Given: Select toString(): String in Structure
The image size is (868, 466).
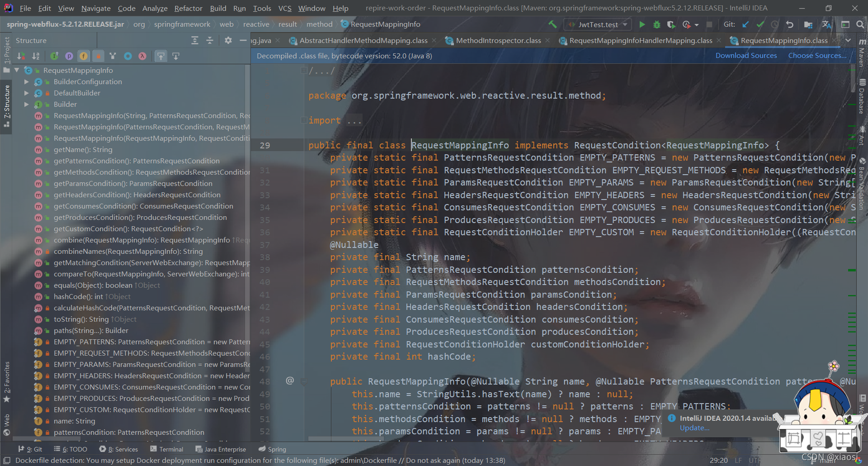Looking at the screenshot, I should point(95,319).
